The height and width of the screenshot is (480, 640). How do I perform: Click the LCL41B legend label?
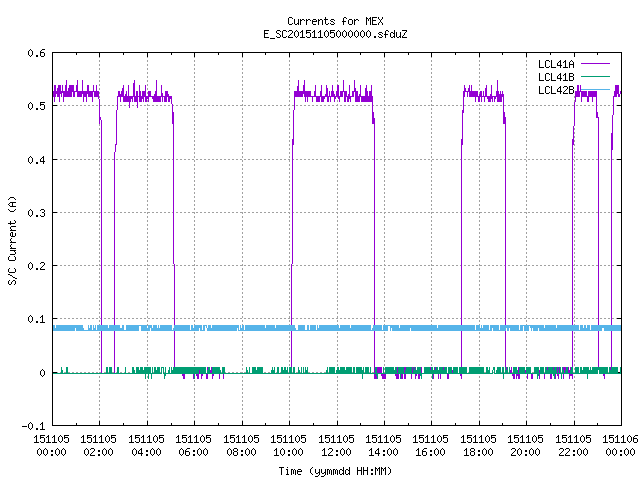(556, 77)
